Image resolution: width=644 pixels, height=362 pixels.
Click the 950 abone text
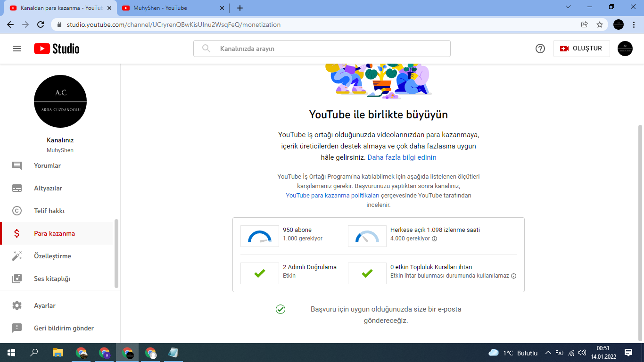[297, 230]
